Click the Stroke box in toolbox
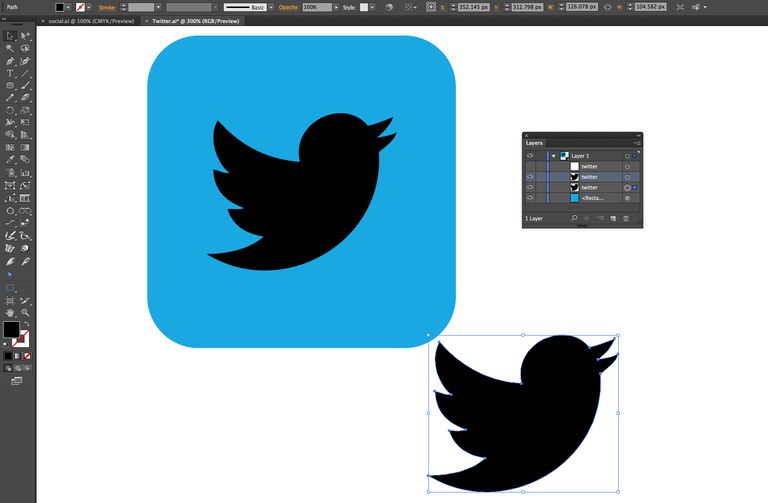Viewport: 768px width, 503px height. (22, 338)
